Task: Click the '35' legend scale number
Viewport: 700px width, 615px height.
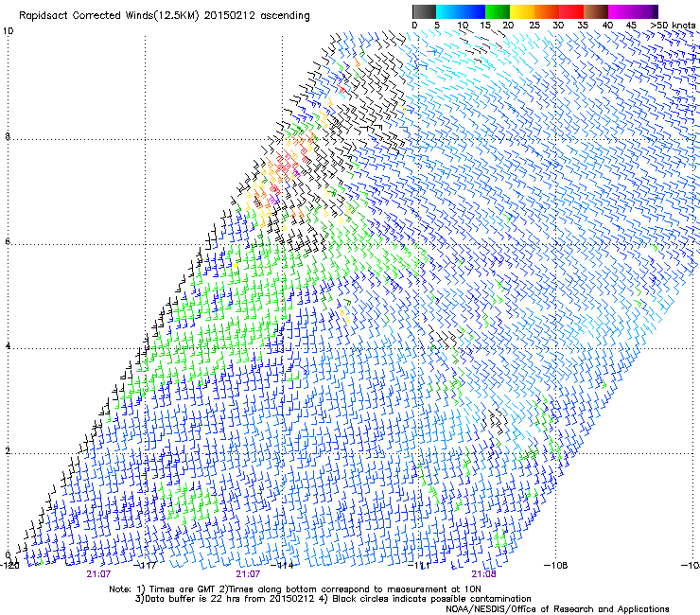Action: [583, 26]
